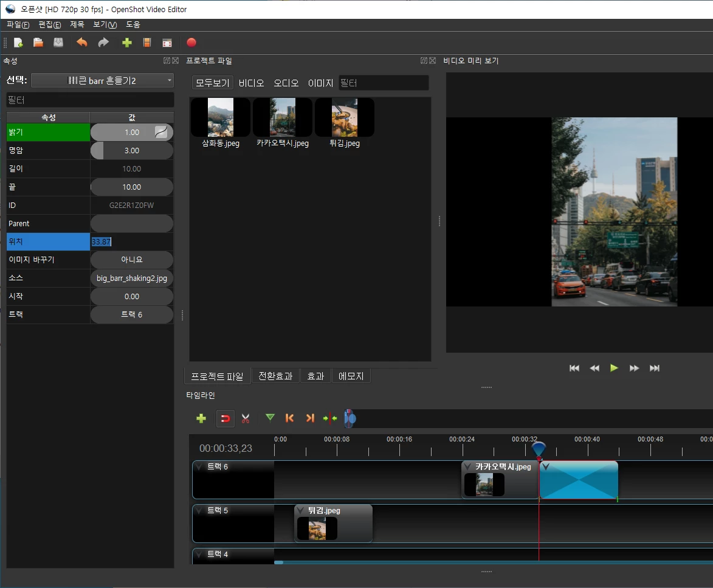Jump to previous marker icon
Image resolution: width=713 pixels, height=588 pixels.
289,418
